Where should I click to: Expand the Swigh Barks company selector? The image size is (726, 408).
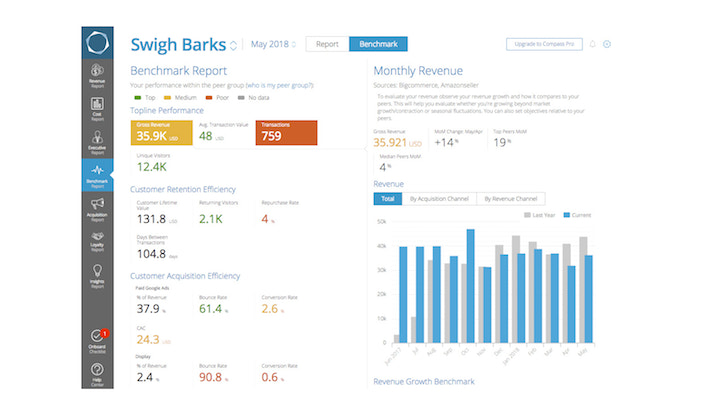point(233,45)
